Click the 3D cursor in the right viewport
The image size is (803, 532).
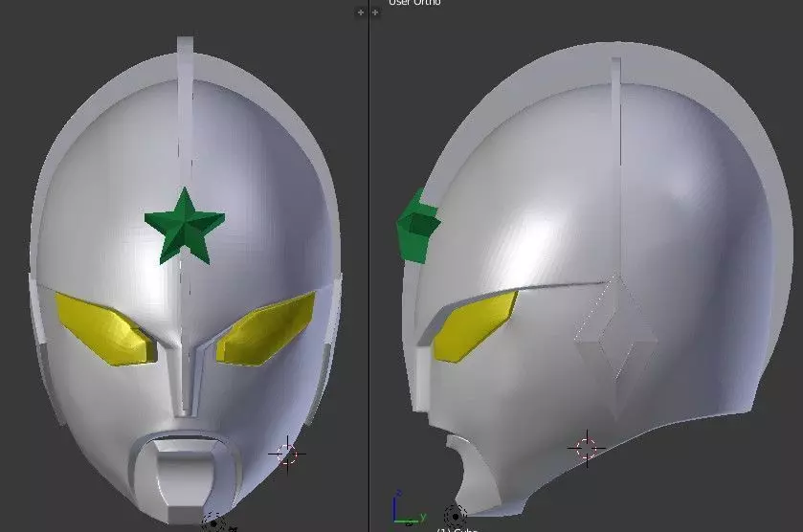(587, 449)
